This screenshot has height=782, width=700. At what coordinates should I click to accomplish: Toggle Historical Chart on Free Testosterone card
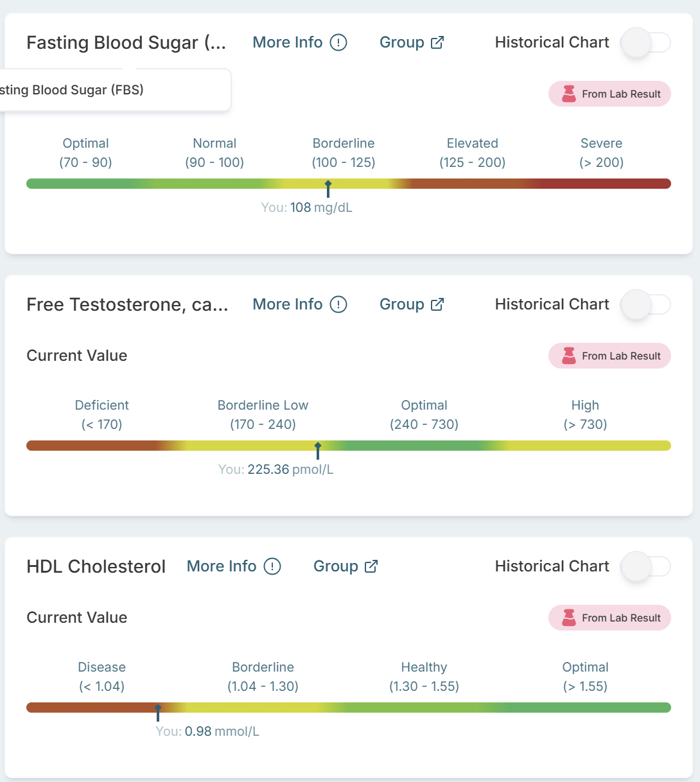tap(645, 305)
